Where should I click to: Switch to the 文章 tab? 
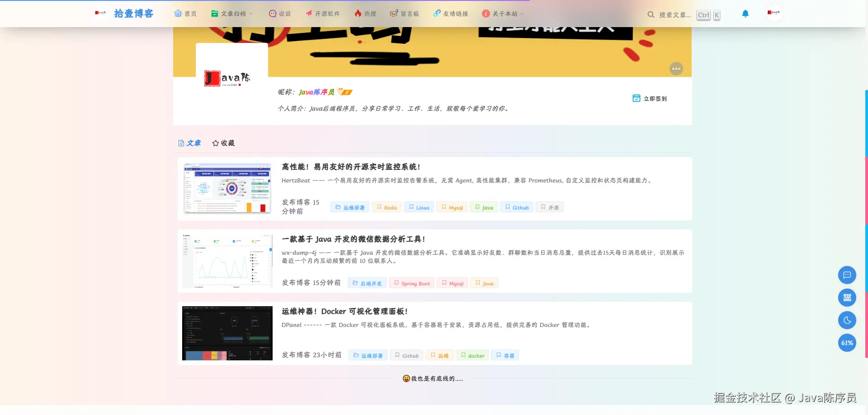[x=189, y=143]
